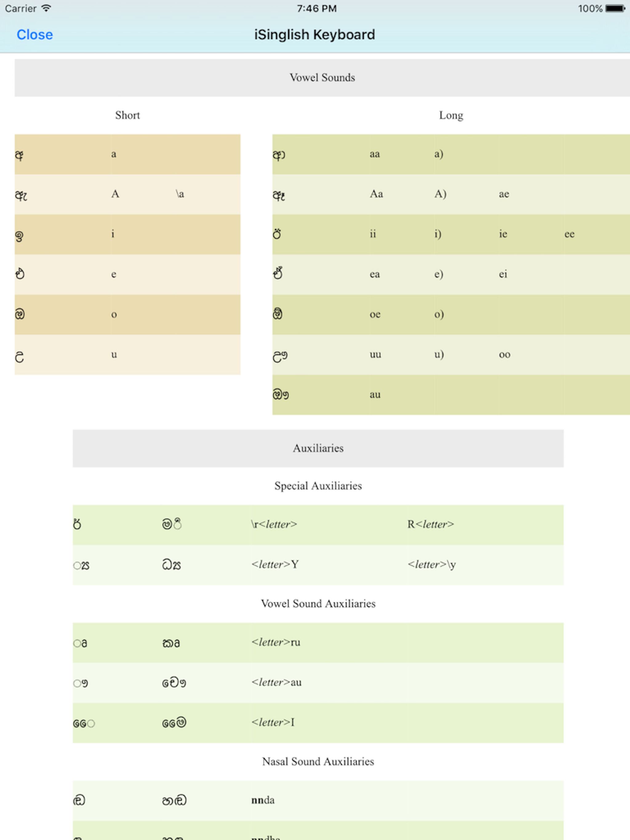Click the battery icon in status bar
Viewport: 630px width, 840px height.
615,8
